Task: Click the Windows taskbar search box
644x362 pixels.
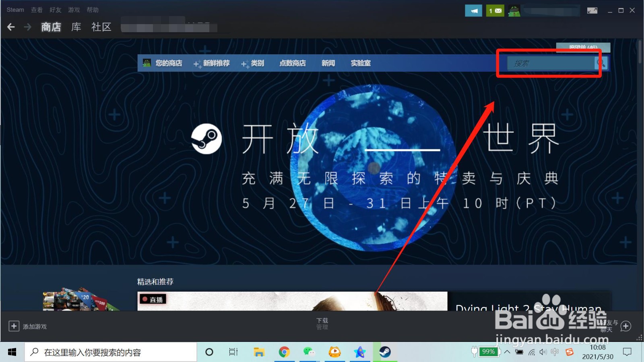Action: (x=111, y=352)
